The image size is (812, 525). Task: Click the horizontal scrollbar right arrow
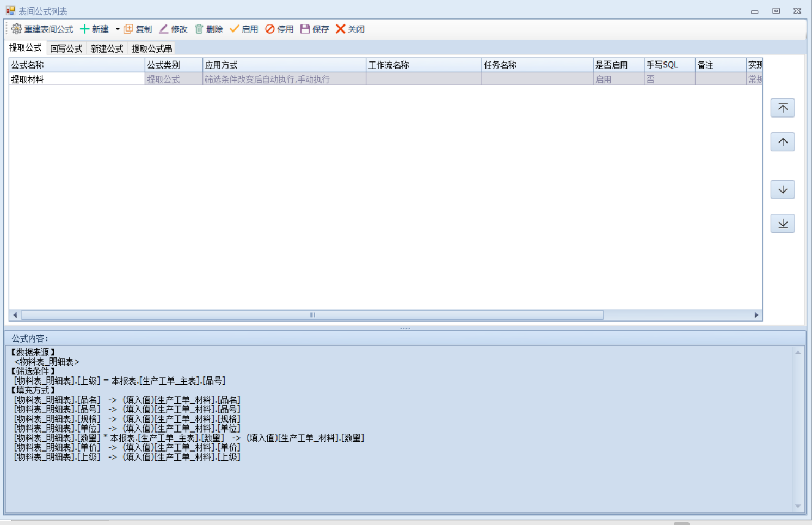pyautogui.click(x=756, y=315)
